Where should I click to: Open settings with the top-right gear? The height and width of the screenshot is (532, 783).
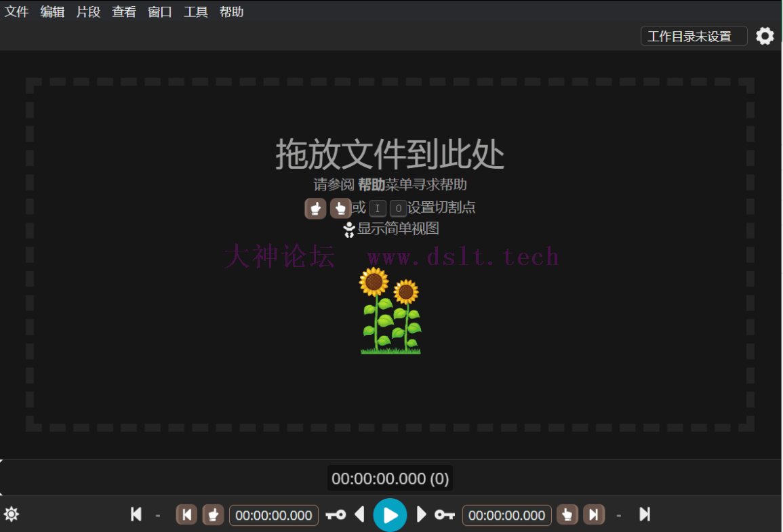765,36
